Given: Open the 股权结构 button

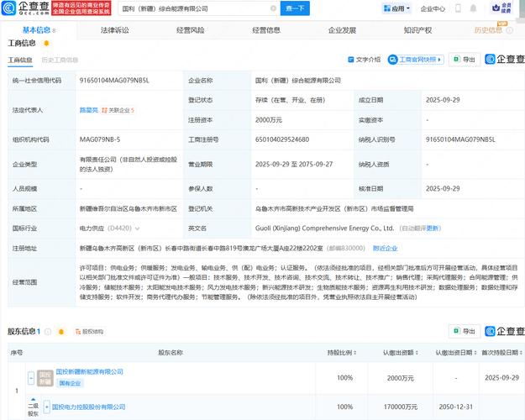Looking at the screenshot, I should tap(89, 332).
